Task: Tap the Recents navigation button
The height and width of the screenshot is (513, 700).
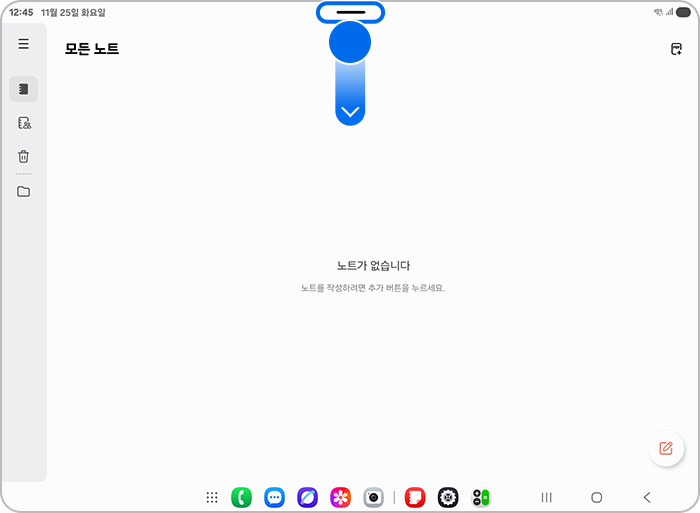Action: pyautogui.click(x=546, y=497)
